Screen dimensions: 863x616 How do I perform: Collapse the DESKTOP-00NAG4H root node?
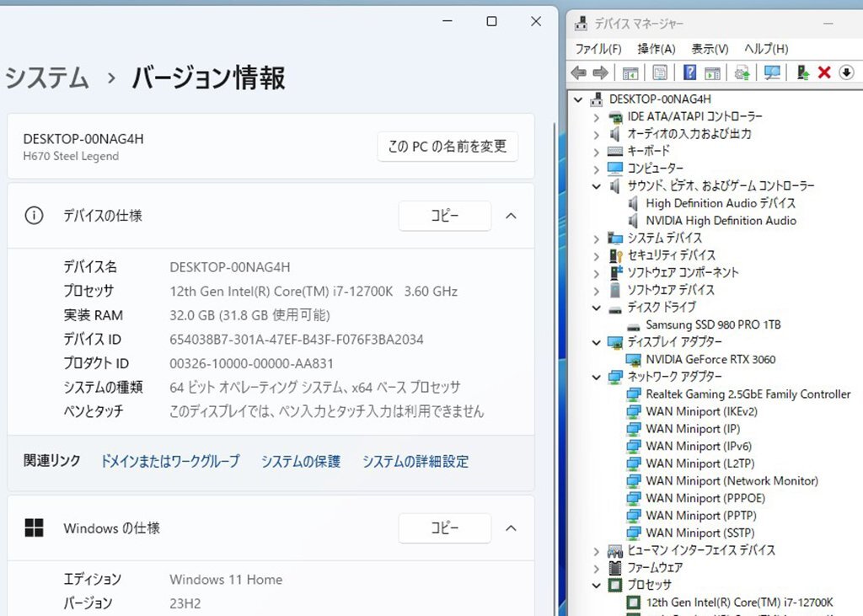tap(578, 99)
